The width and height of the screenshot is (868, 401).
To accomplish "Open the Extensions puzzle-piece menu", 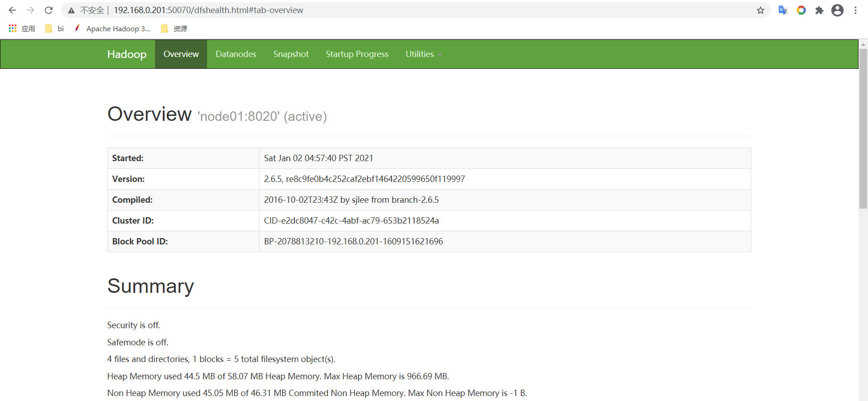I will pos(819,10).
